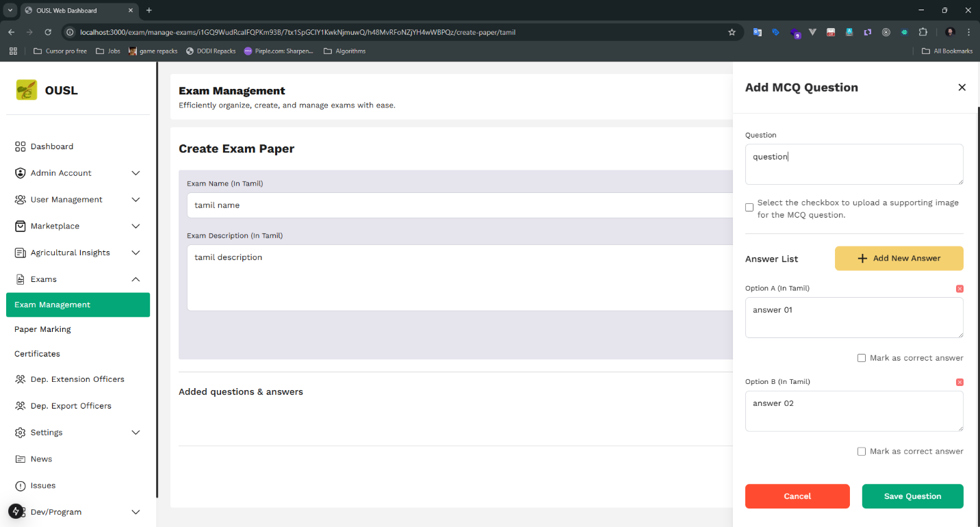The height and width of the screenshot is (527, 980).
Task: Close the Add MCQ Question panel
Action: pos(962,88)
